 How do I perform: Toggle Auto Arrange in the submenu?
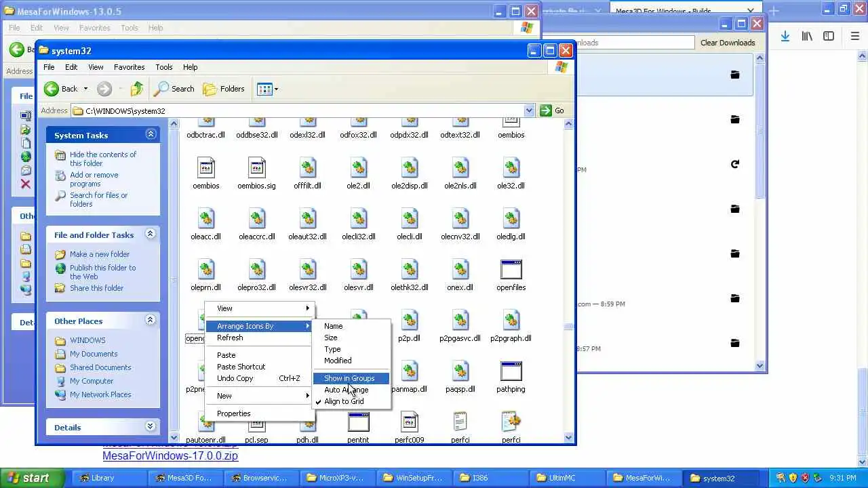click(351, 390)
